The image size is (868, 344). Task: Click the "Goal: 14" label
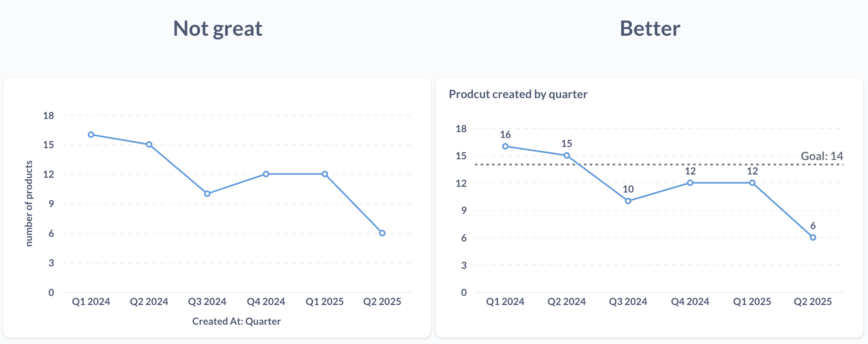(822, 156)
